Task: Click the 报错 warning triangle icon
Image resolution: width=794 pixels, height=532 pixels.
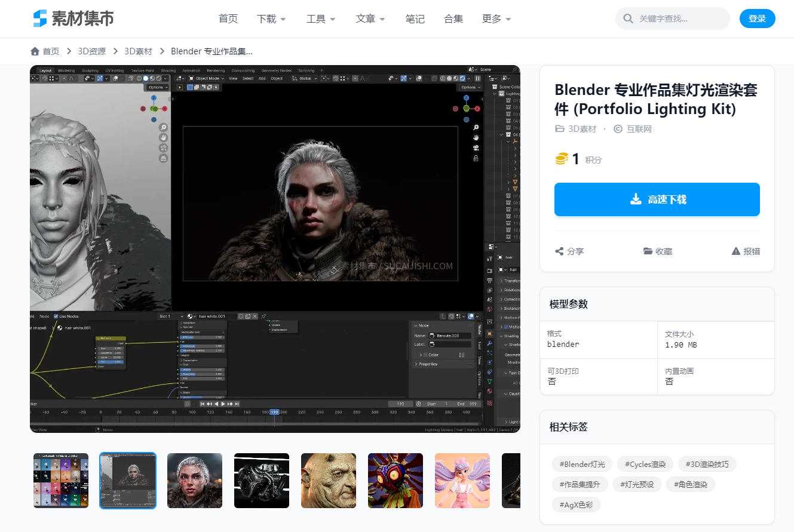Action: (x=735, y=251)
